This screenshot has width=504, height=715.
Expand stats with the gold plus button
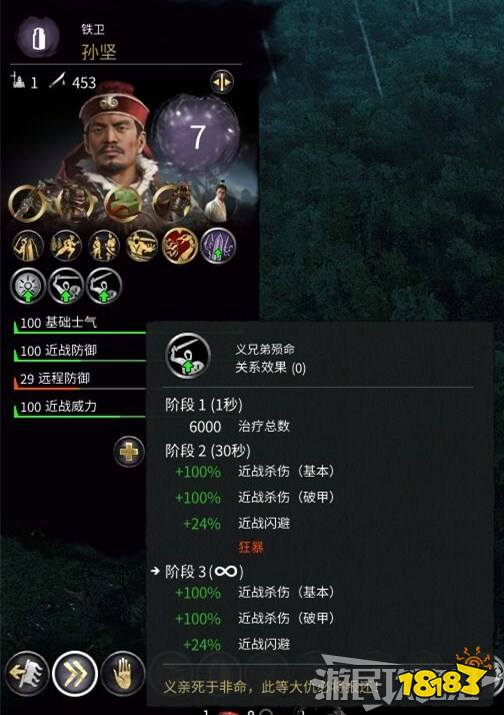pyautogui.click(x=129, y=452)
